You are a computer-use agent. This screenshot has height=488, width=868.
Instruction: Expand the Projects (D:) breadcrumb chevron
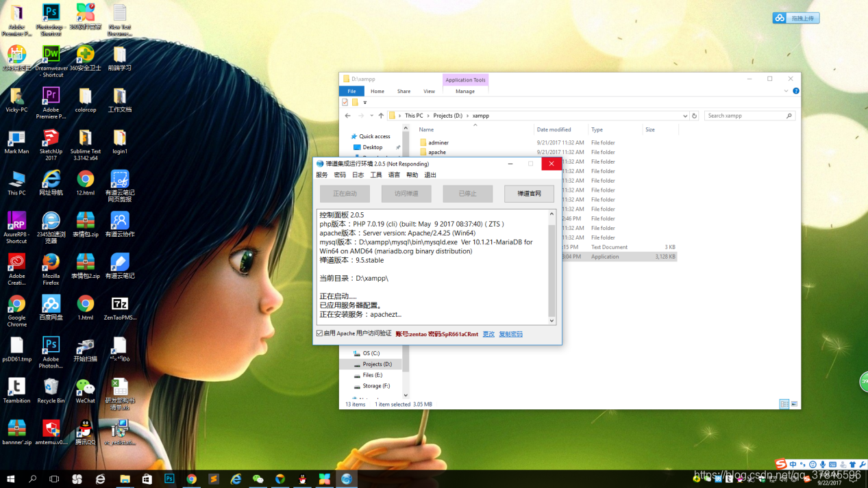coord(467,116)
